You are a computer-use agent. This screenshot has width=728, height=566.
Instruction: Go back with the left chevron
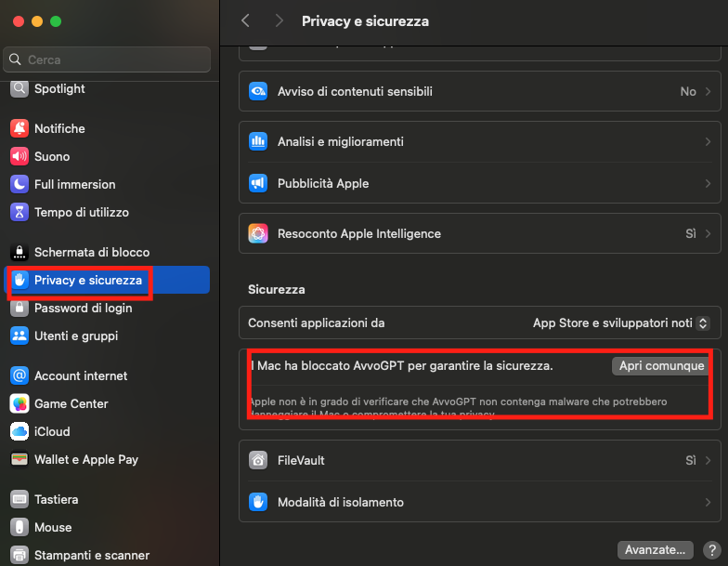click(246, 20)
